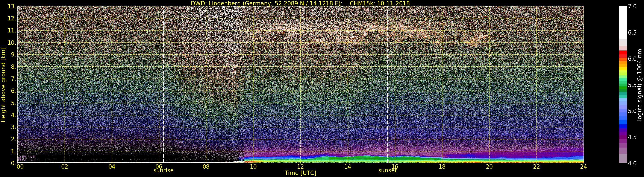Click the white dashed sunrise marker line
Viewport: 644px width, 177px height.
tap(164, 85)
